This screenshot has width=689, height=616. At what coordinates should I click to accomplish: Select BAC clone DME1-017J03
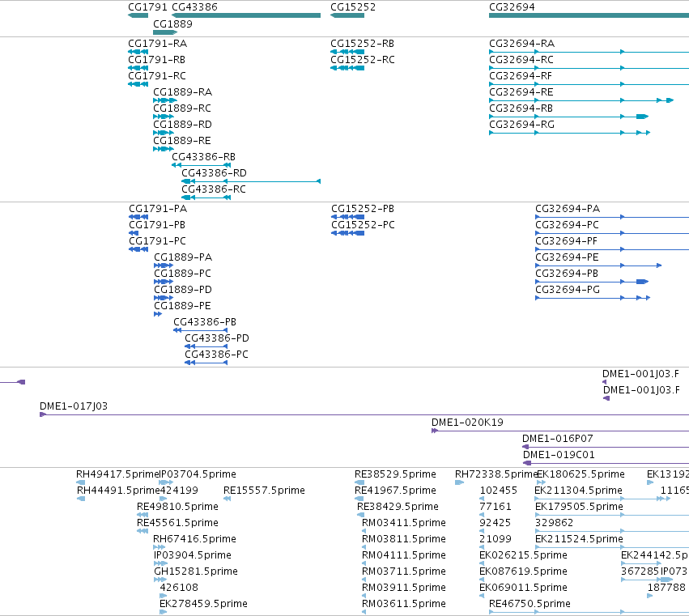74,406
